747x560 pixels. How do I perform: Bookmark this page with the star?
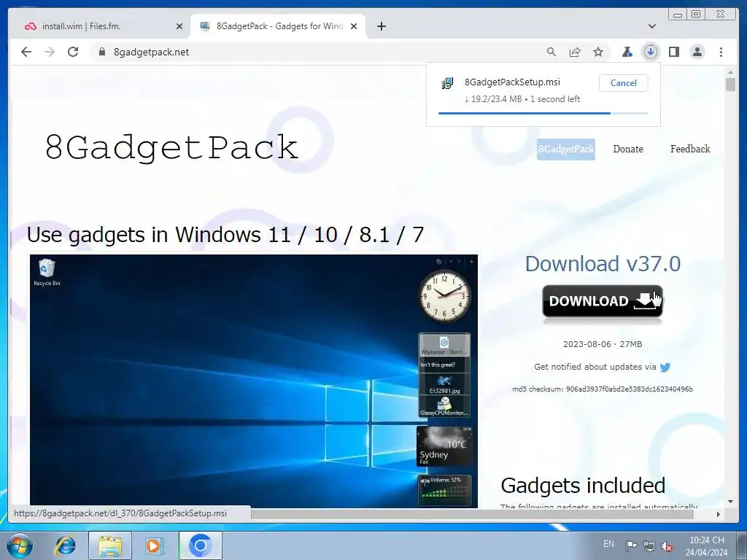(598, 52)
